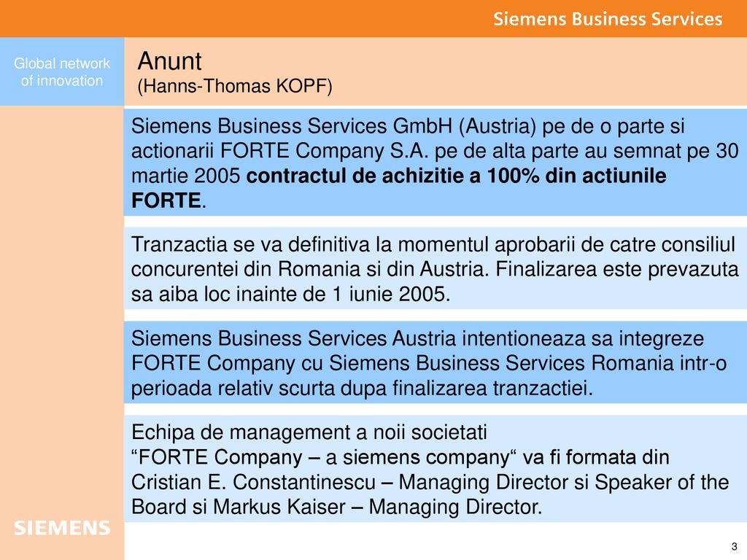Click the name Cristian E. Constantinescu

(253, 482)
